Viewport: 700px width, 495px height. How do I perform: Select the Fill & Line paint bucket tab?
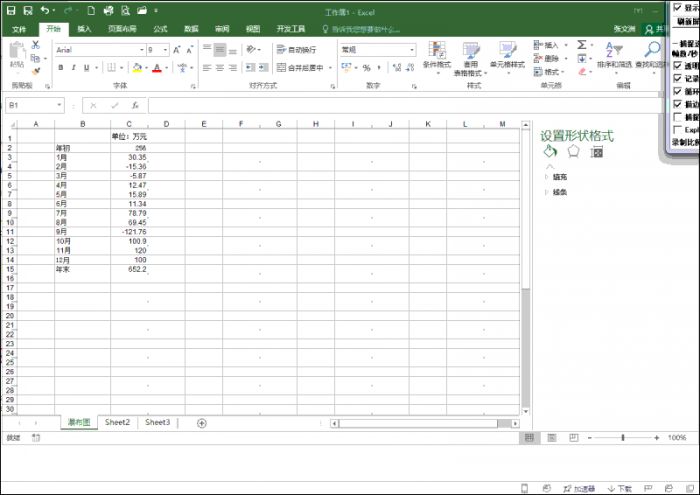550,152
